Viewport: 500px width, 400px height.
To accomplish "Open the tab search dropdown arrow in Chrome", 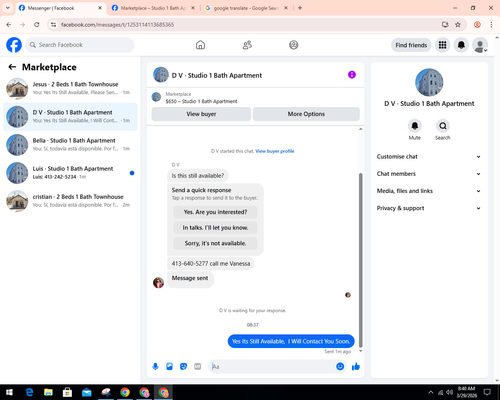I will [x=8, y=8].
